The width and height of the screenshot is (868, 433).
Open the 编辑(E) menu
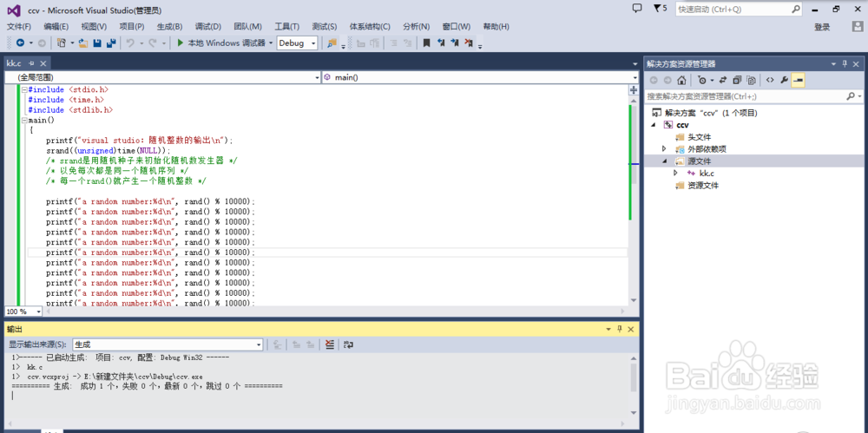(56, 27)
